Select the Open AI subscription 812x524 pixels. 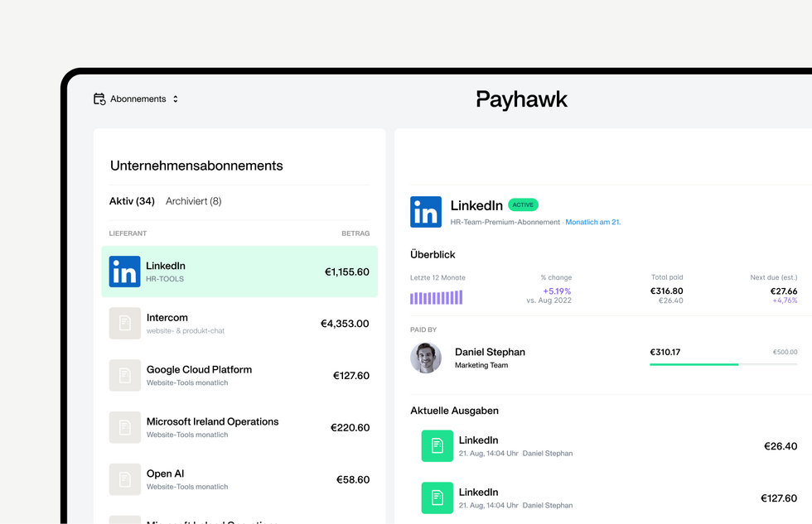coord(239,479)
